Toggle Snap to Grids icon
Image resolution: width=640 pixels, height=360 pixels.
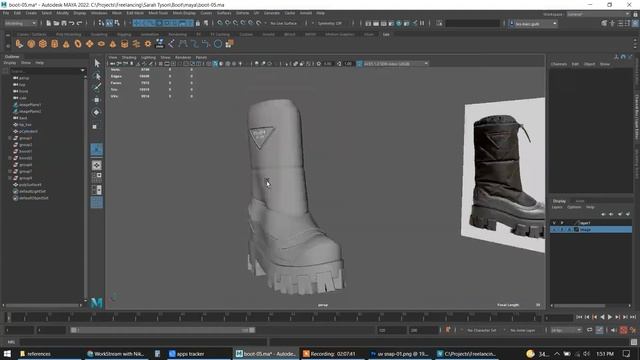[220, 23]
